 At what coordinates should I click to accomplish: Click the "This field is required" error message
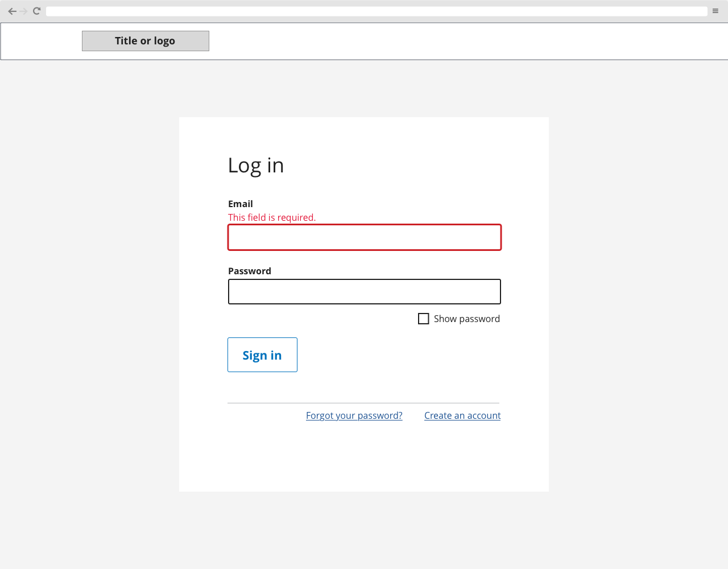[272, 217]
